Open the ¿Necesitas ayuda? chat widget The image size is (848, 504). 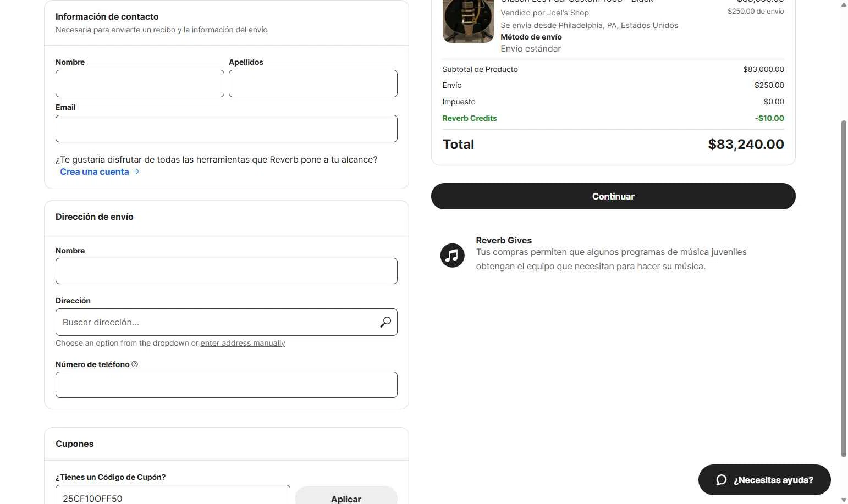[x=764, y=480]
